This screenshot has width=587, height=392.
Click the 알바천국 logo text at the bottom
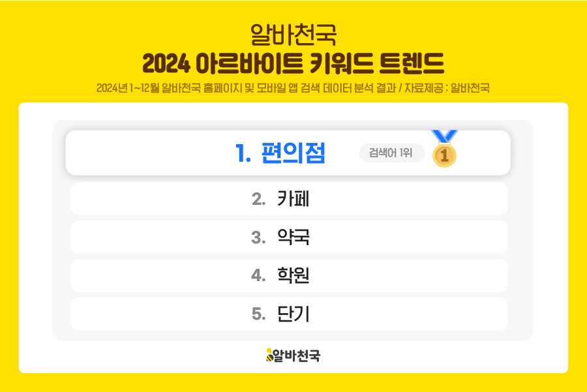tap(297, 355)
